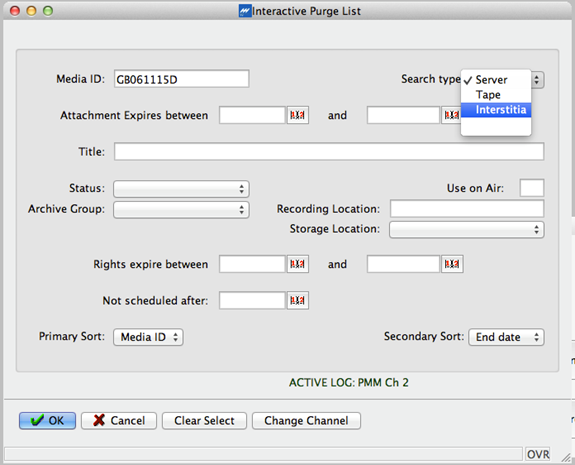
Task: Expand the Status dropdown
Action: (181, 189)
